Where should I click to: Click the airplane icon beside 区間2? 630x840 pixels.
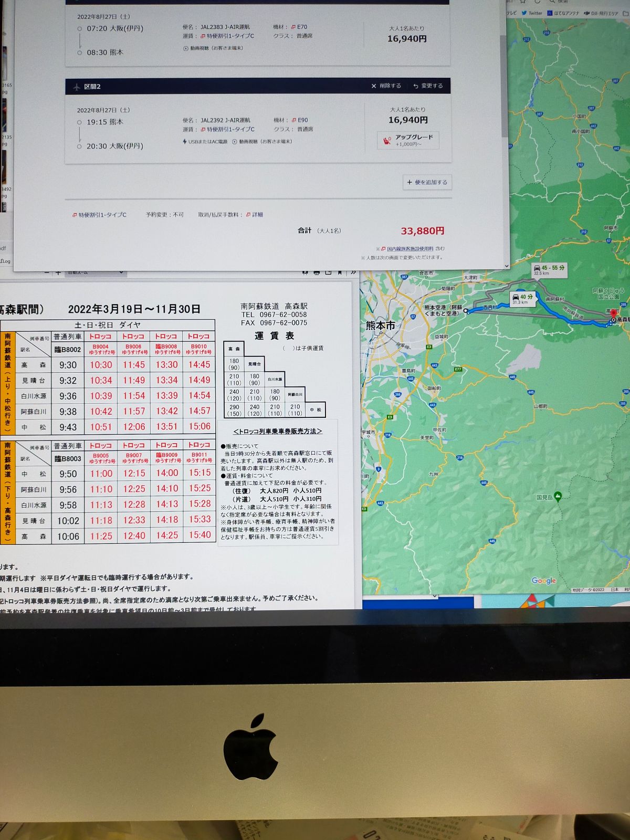pos(76,87)
